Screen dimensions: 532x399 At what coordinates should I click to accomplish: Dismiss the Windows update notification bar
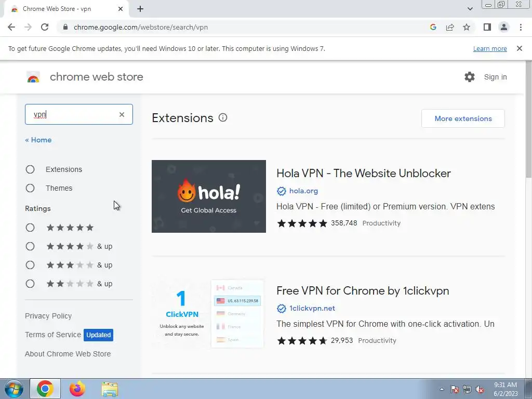(x=519, y=48)
